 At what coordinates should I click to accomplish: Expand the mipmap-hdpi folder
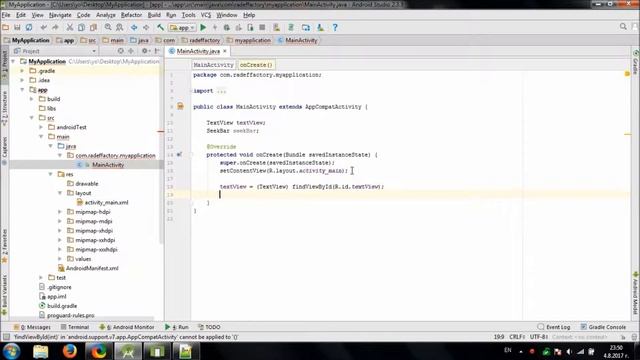coord(60,212)
